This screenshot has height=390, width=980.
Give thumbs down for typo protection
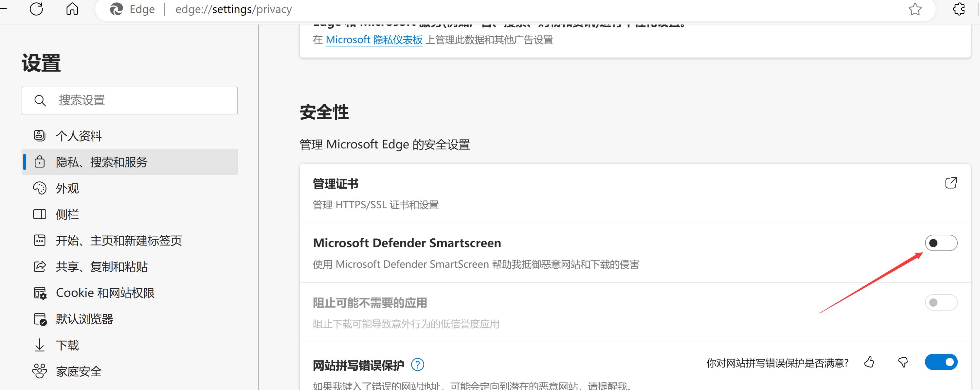903,362
